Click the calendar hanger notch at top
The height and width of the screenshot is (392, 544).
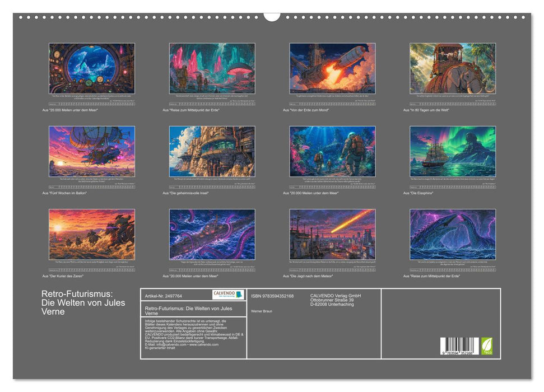(272, 17)
